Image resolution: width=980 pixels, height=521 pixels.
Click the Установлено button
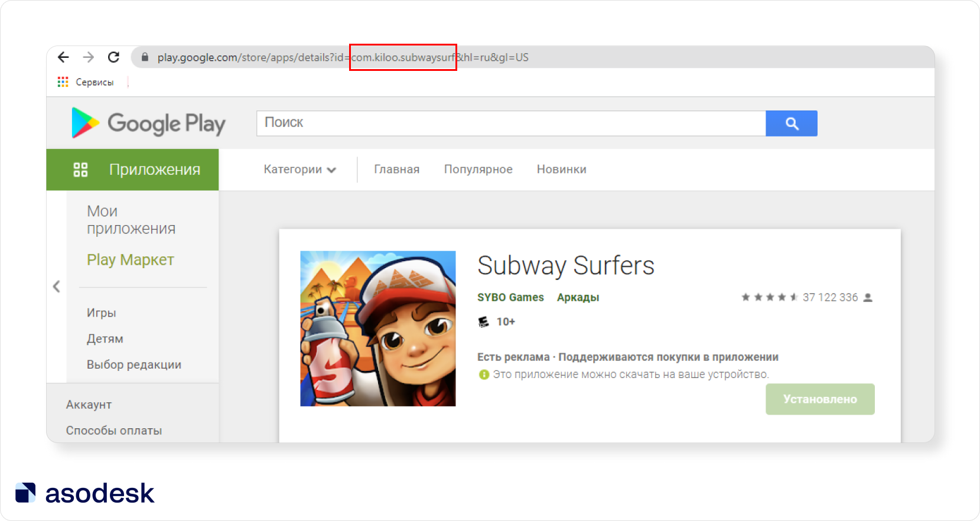(x=819, y=399)
